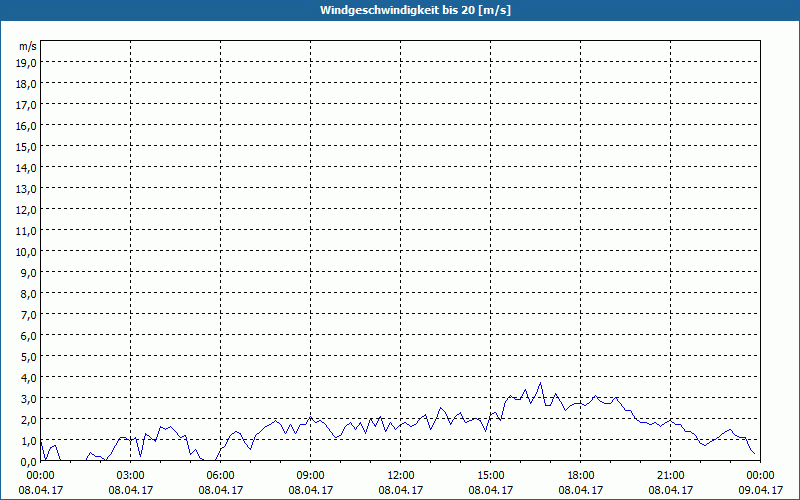Screen dimensions: 800x500
Task: Click the 03:00 time axis label
Action: (x=131, y=476)
